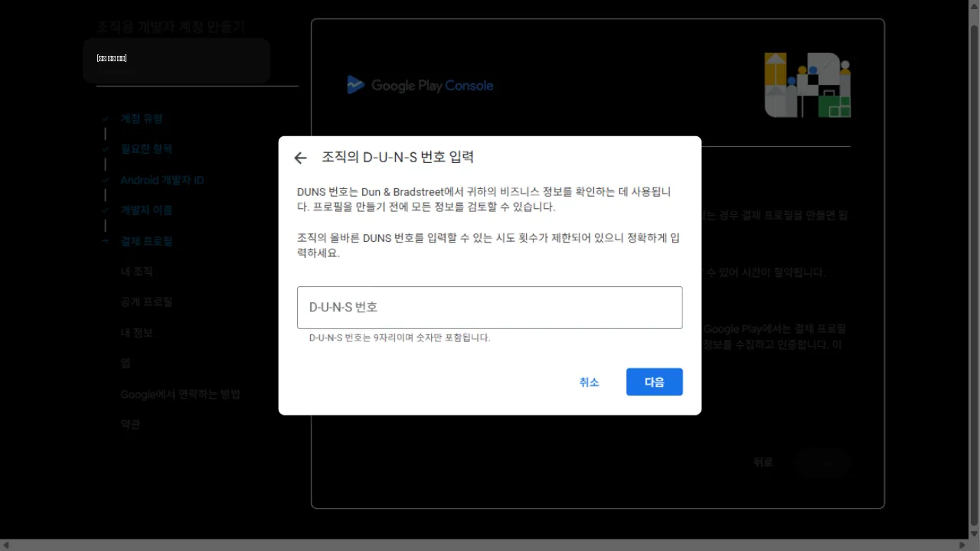Click the colorful illustration at top right
Viewport: 980px width, 551px height.
pyautogui.click(x=808, y=85)
